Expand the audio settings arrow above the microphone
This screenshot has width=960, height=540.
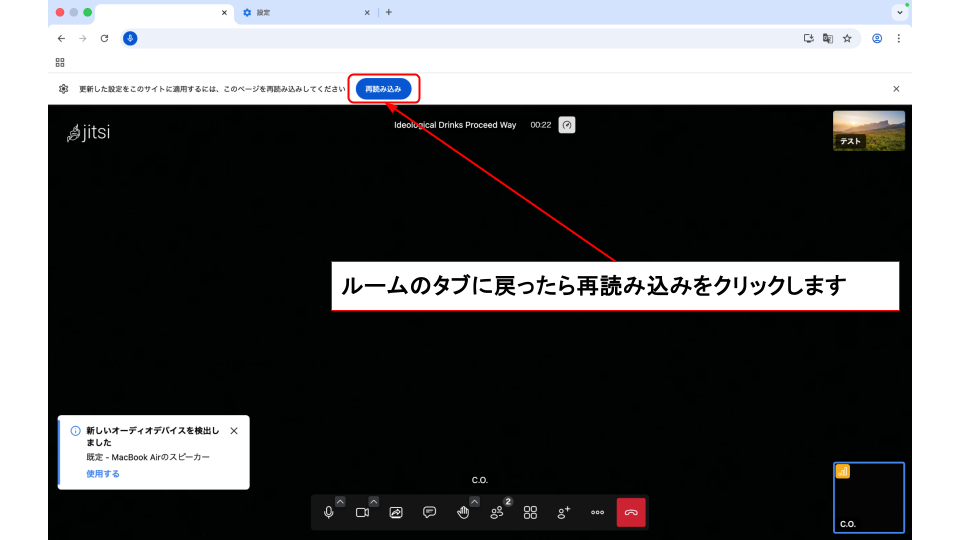pos(340,501)
